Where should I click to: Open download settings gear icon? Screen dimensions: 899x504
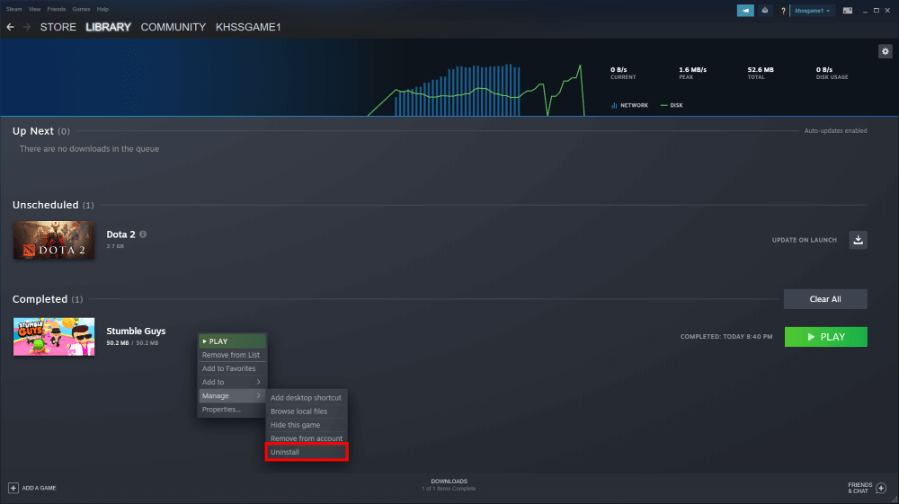point(885,52)
